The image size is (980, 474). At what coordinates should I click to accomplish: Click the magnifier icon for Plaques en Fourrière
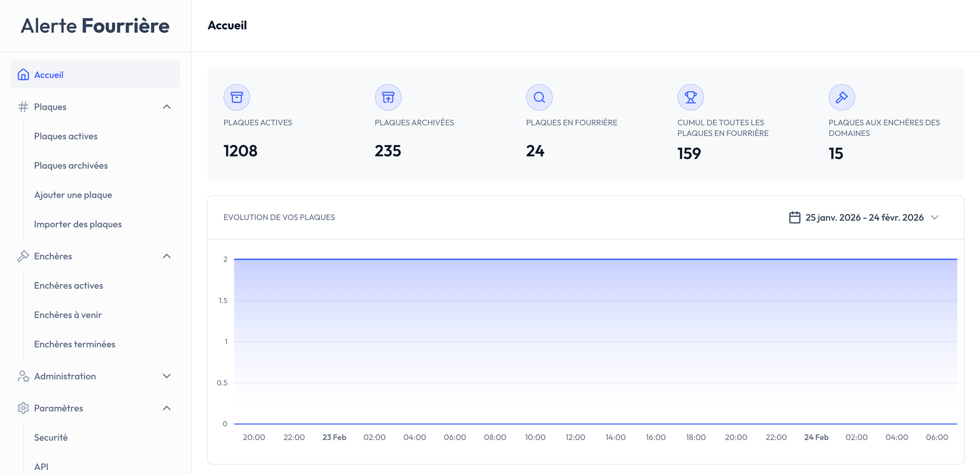click(539, 97)
